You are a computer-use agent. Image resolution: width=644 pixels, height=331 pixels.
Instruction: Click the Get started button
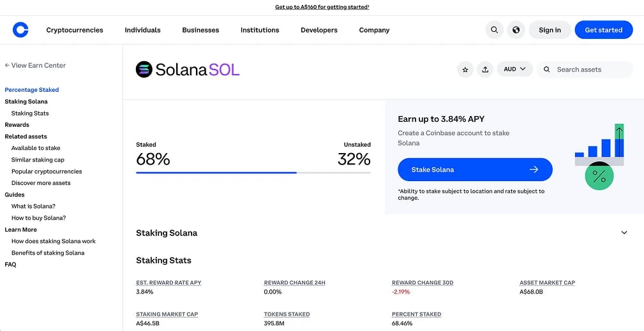coord(603,30)
